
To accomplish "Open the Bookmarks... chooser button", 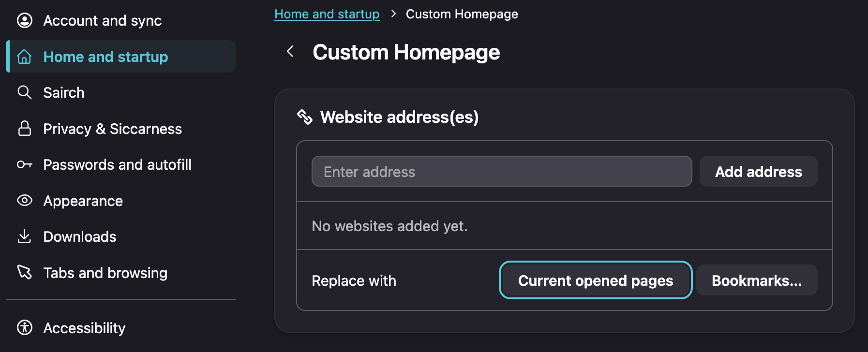I will click(x=757, y=280).
